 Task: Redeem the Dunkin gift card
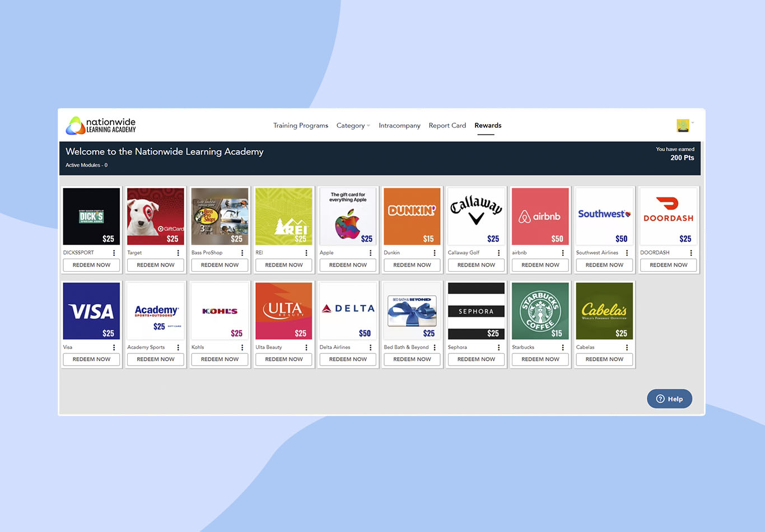412,265
